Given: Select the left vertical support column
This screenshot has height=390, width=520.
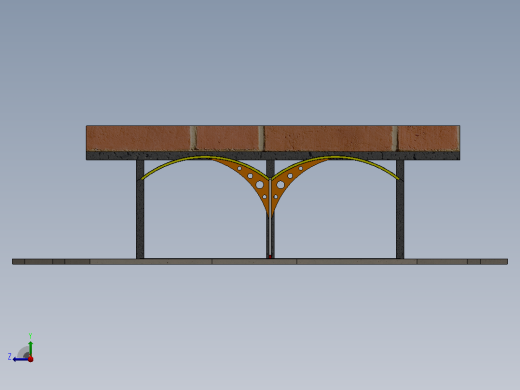Looking at the screenshot, I should pos(140,209).
